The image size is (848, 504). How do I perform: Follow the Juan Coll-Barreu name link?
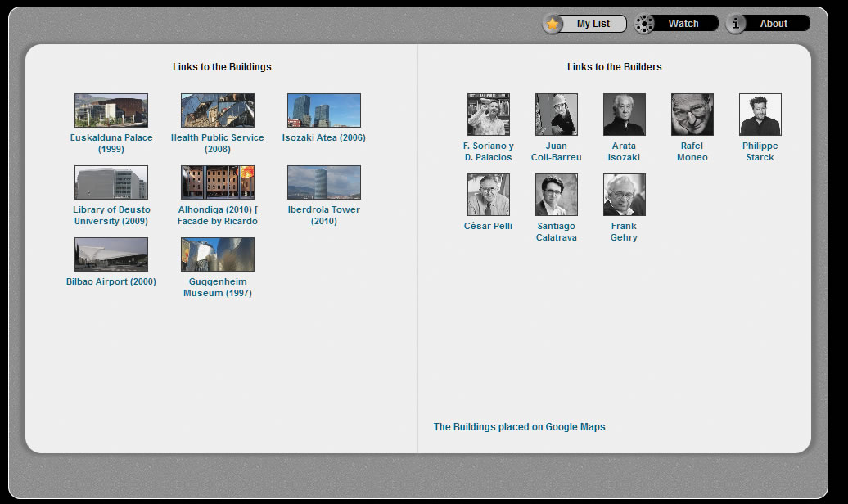point(557,151)
